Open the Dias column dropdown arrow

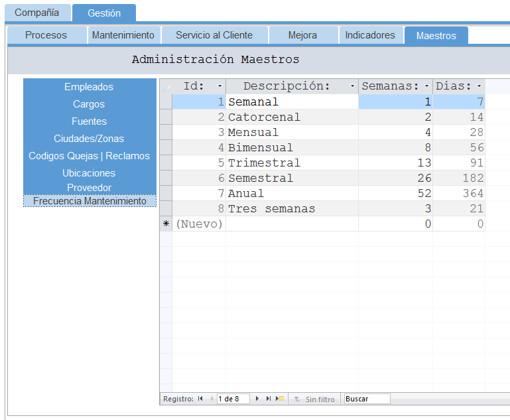[x=479, y=86]
